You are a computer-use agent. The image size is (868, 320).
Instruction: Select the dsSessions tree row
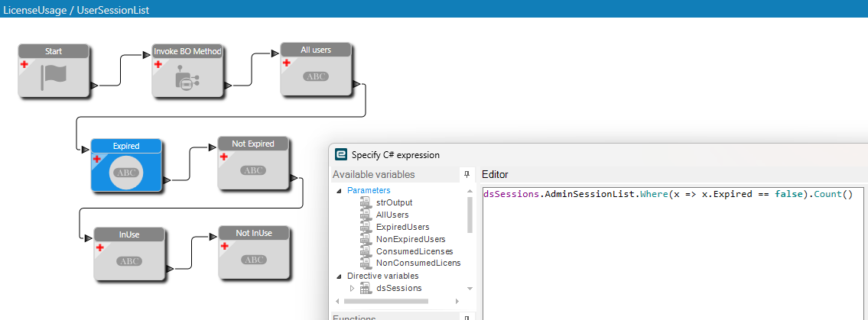[398, 288]
